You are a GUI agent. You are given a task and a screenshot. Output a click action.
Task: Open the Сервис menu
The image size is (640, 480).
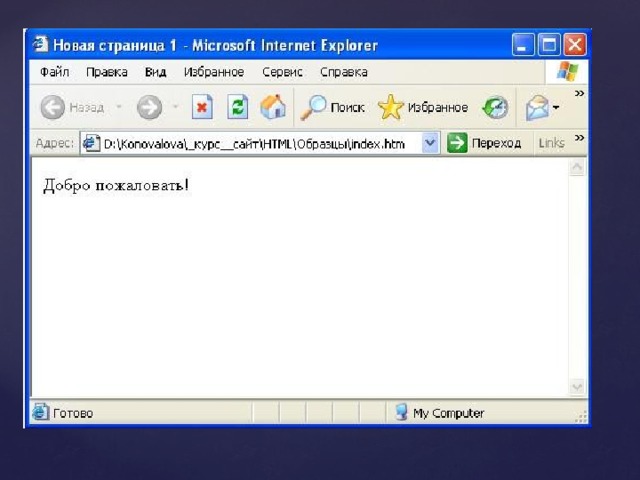click(282, 72)
